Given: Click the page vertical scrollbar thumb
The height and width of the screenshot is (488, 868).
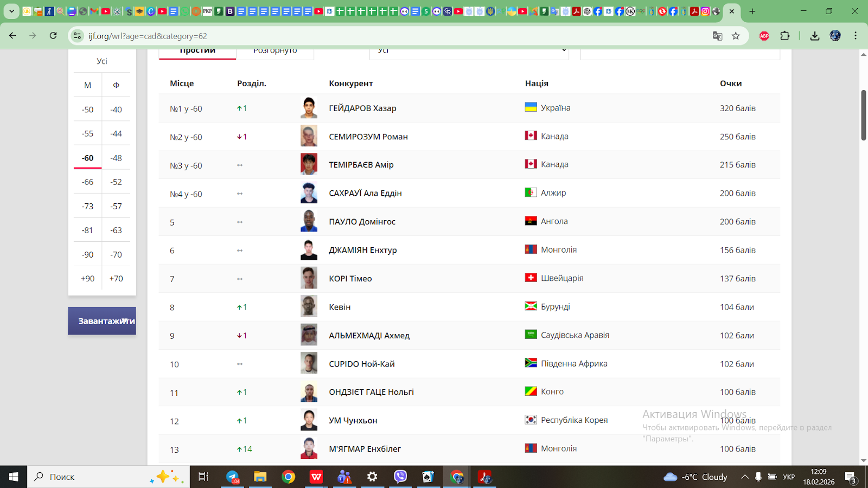Looking at the screenshot, I should point(863,115).
